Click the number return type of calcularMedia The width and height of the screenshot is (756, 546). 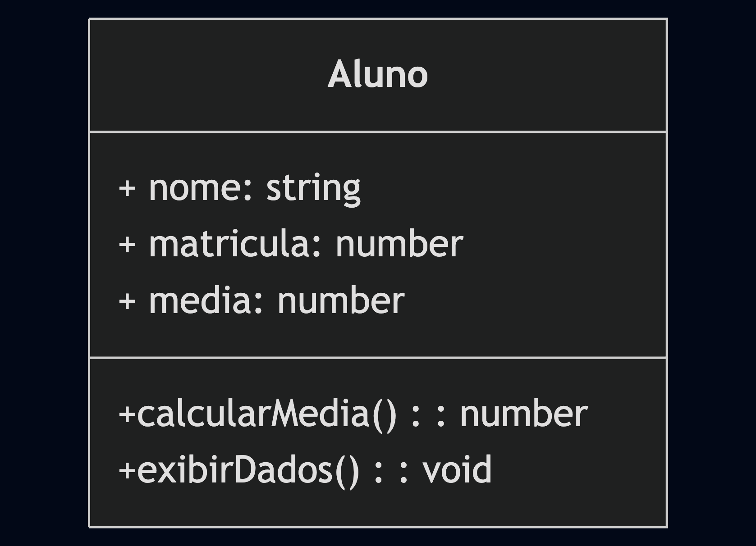point(524,414)
